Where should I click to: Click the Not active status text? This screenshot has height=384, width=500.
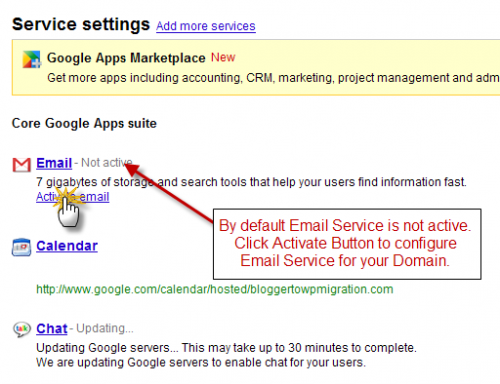(x=107, y=163)
